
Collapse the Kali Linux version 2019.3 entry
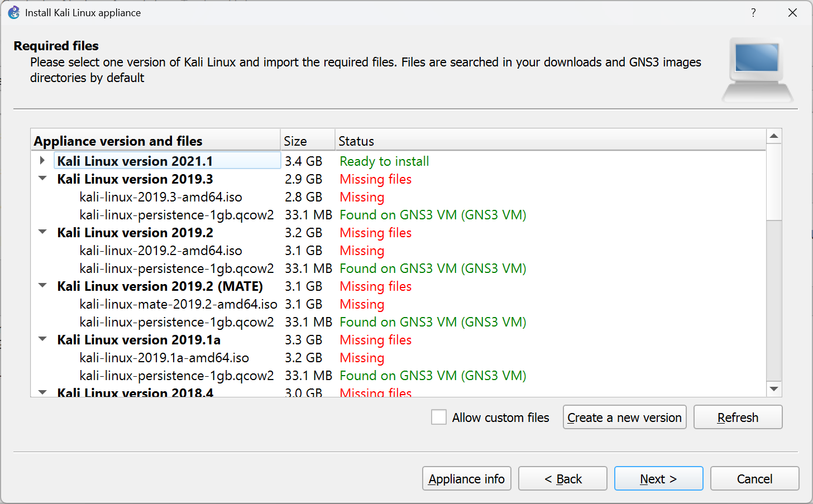pyautogui.click(x=42, y=179)
